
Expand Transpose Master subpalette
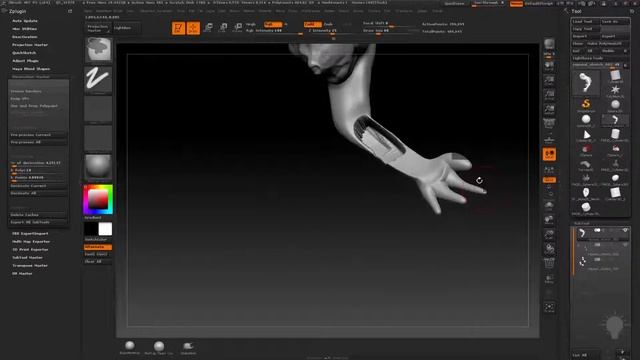(x=30, y=266)
